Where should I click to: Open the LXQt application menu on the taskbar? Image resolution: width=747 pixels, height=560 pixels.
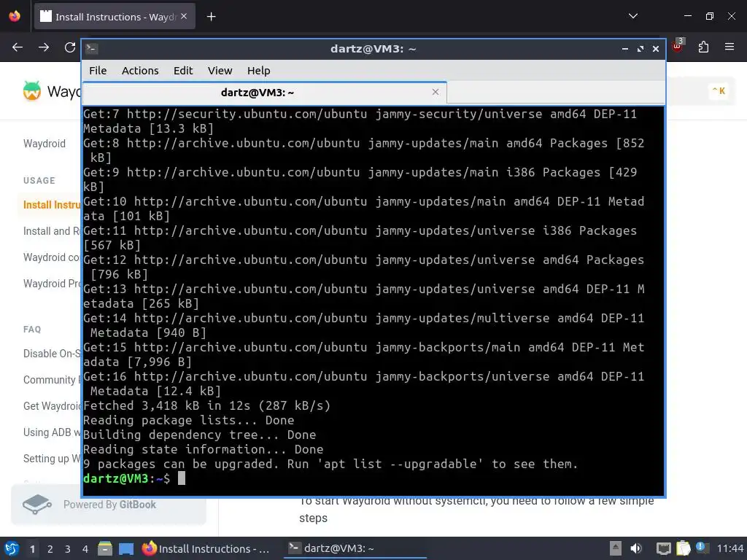pyautogui.click(x=12, y=548)
